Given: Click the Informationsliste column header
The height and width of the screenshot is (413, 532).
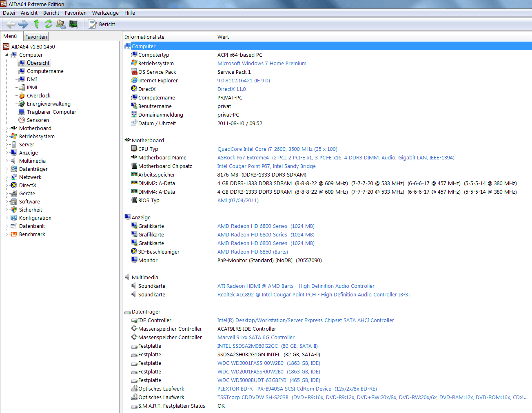Looking at the screenshot, I should (x=168, y=37).
